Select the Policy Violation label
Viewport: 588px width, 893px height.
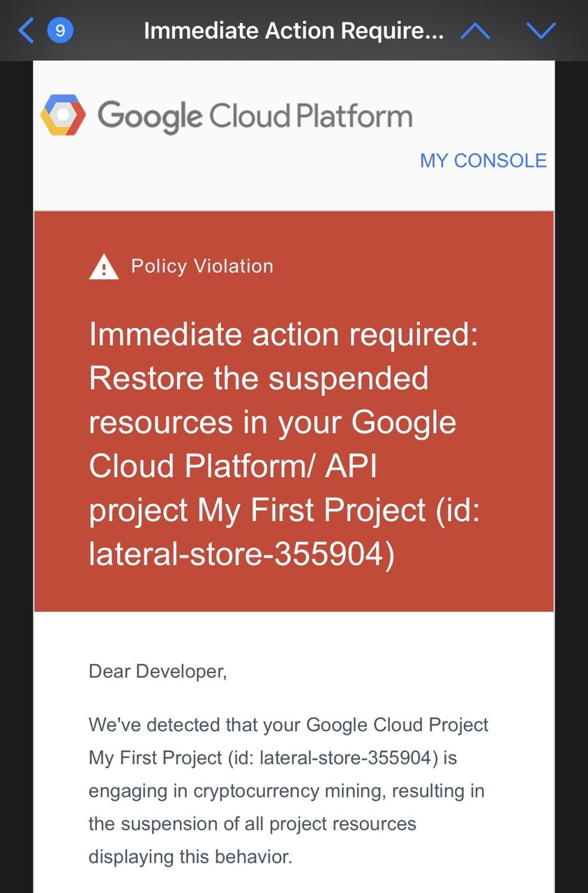[x=202, y=267]
